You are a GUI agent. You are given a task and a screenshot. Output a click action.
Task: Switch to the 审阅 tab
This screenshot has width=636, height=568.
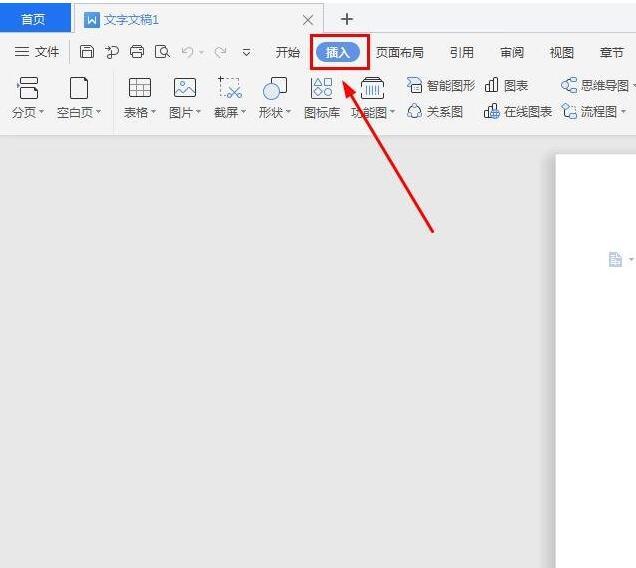(x=511, y=52)
